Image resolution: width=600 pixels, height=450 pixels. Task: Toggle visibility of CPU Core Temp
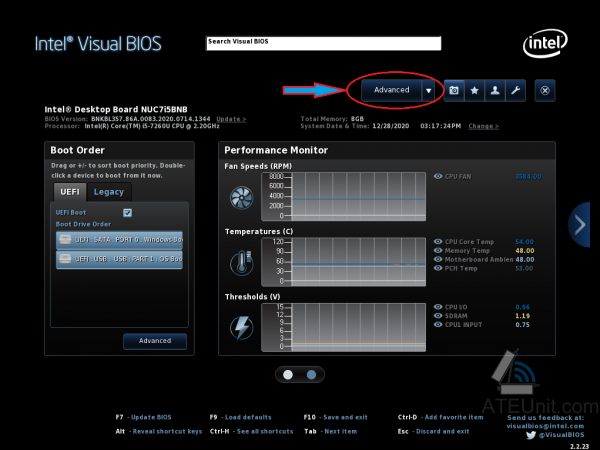click(x=438, y=241)
